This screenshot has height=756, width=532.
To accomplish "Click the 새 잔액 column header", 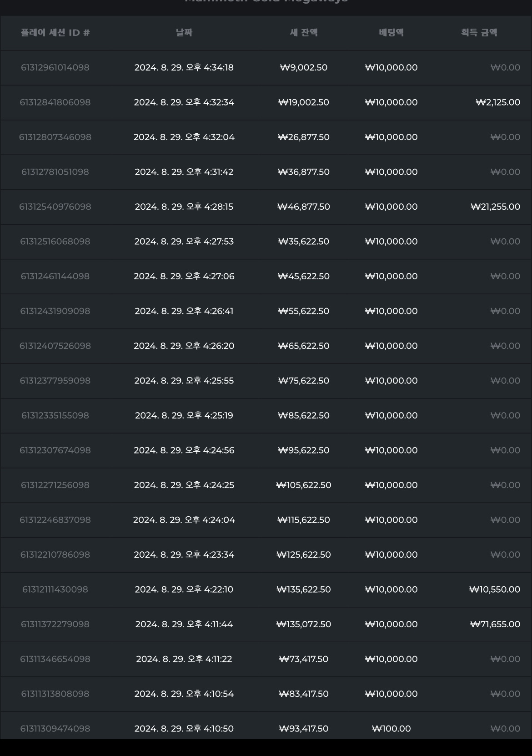I will [x=304, y=33].
